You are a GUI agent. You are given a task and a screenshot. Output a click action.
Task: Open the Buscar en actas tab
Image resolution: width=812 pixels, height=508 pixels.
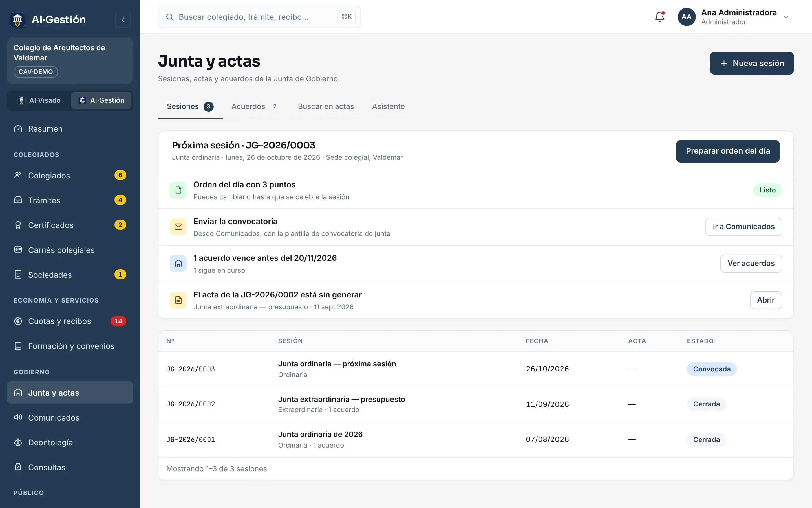click(x=326, y=106)
